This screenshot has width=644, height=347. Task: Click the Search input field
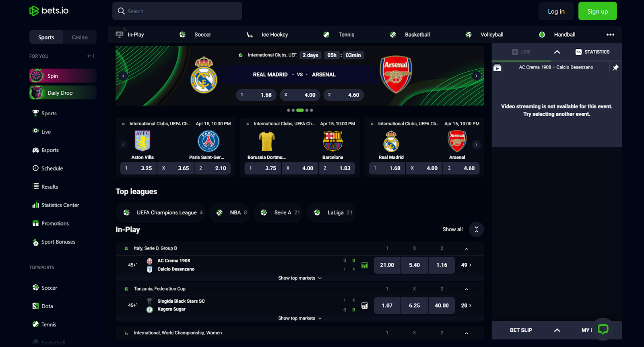click(x=177, y=11)
